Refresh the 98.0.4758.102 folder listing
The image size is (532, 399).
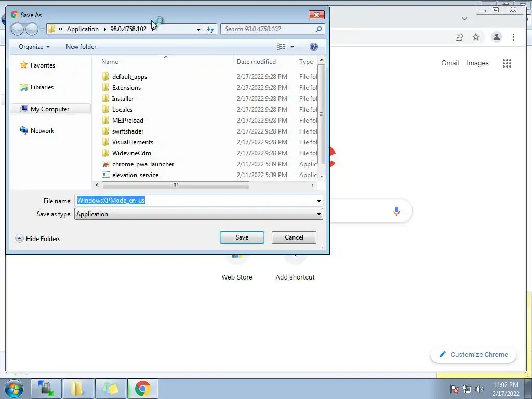coord(210,29)
